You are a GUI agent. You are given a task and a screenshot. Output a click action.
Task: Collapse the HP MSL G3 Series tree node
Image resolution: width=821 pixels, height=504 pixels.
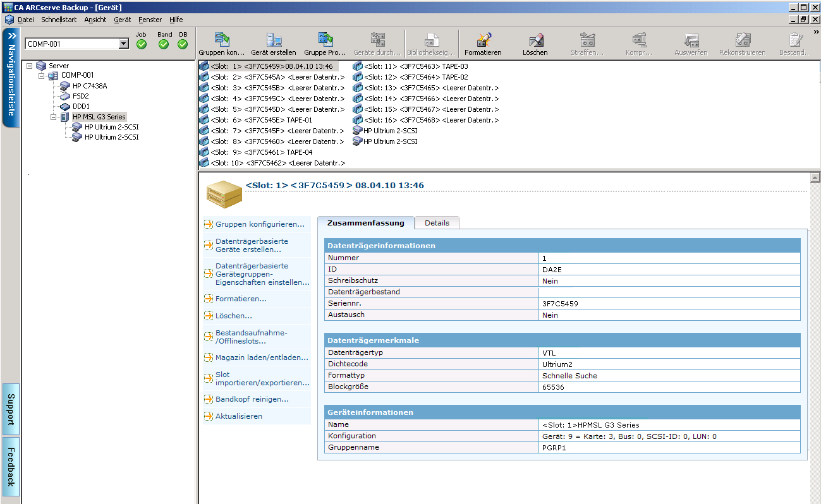(x=54, y=117)
